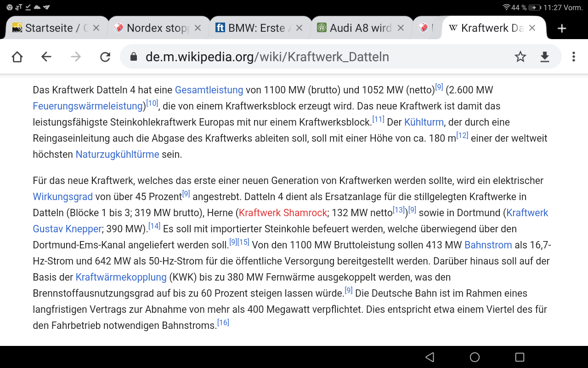Viewport: 588px width, 368px height.
Task: Switch to the Startseite tab
Action: pyautogui.click(x=51, y=28)
